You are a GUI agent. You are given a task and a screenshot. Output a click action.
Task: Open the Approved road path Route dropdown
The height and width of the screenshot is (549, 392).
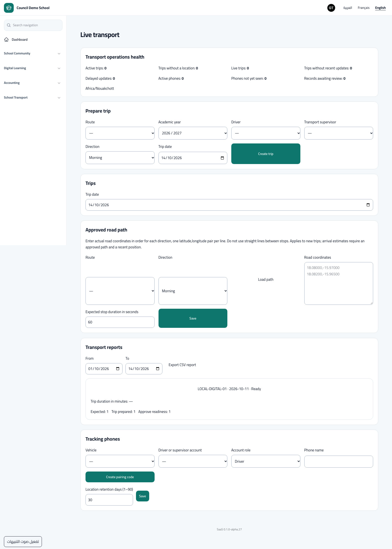pyautogui.click(x=120, y=291)
